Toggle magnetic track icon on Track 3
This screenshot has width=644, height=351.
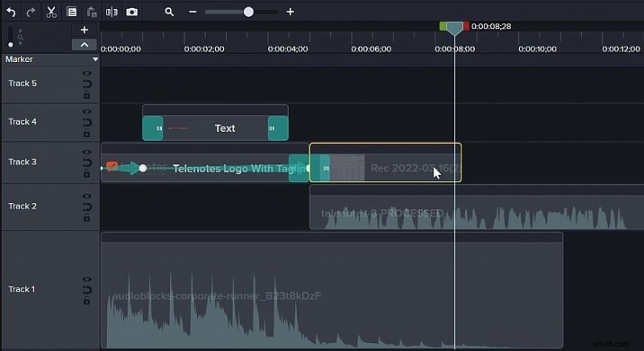point(87,163)
